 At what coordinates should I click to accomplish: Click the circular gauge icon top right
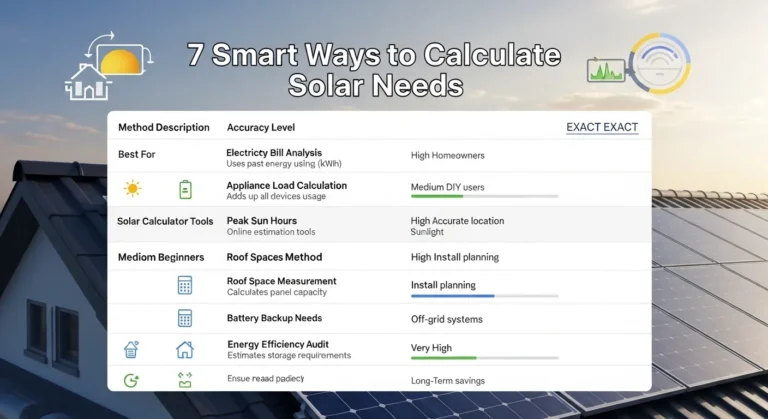(x=660, y=63)
